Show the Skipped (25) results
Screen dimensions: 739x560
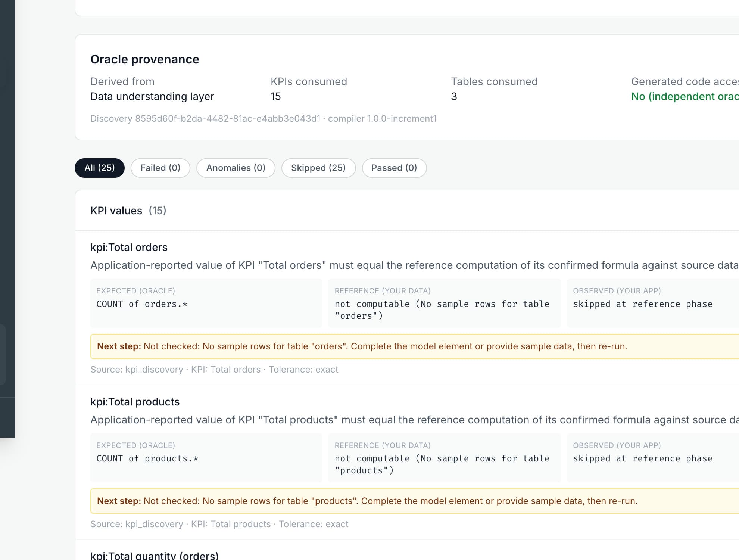(x=318, y=168)
